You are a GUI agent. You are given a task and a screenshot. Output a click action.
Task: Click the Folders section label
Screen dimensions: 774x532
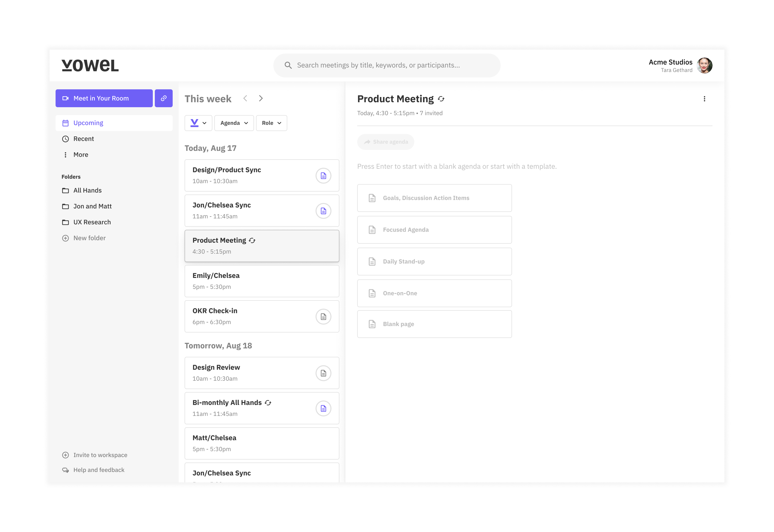tap(71, 177)
